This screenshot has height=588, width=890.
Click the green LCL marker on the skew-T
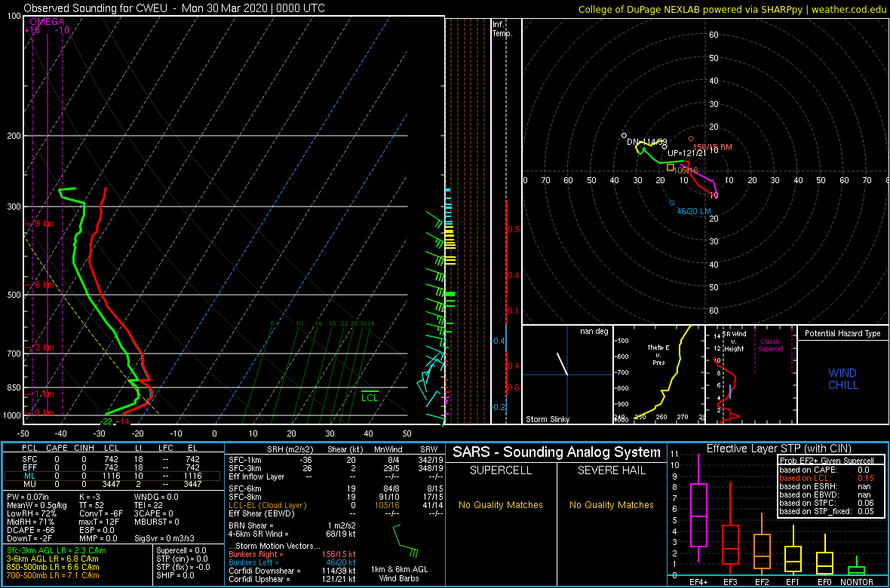click(370, 396)
